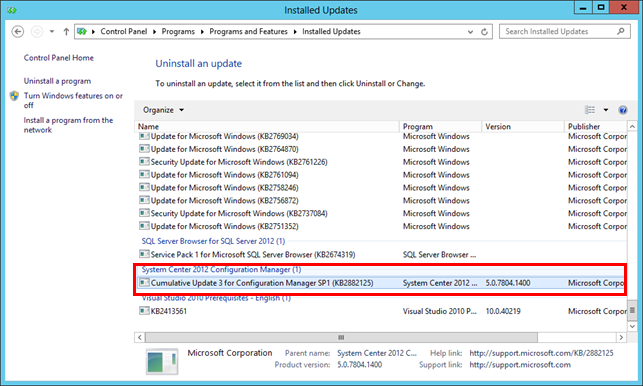Open address bar history dropdown

(470, 32)
